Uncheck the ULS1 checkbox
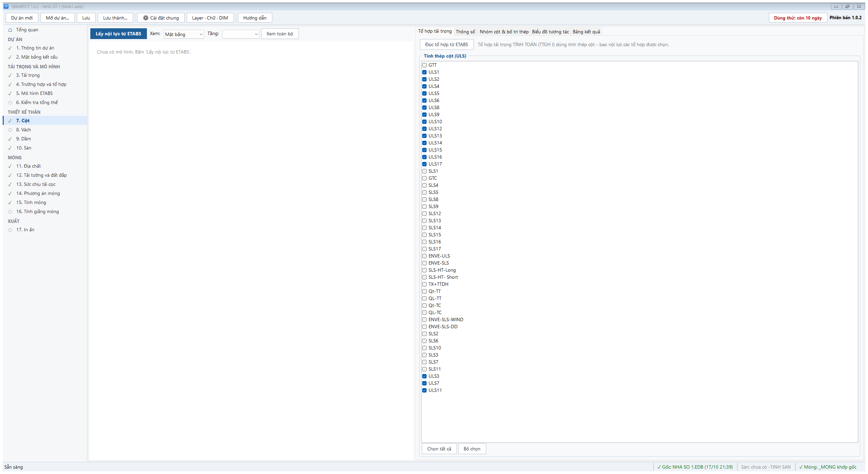868x474 pixels. click(x=425, y=72)
